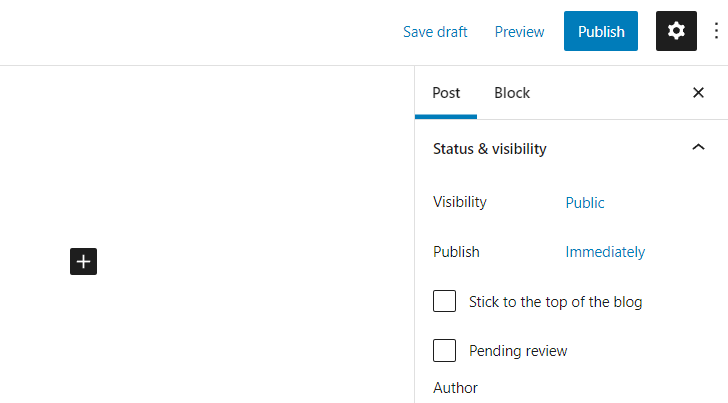
Task: Switch to the Block tab
Action: click(512, 93)
